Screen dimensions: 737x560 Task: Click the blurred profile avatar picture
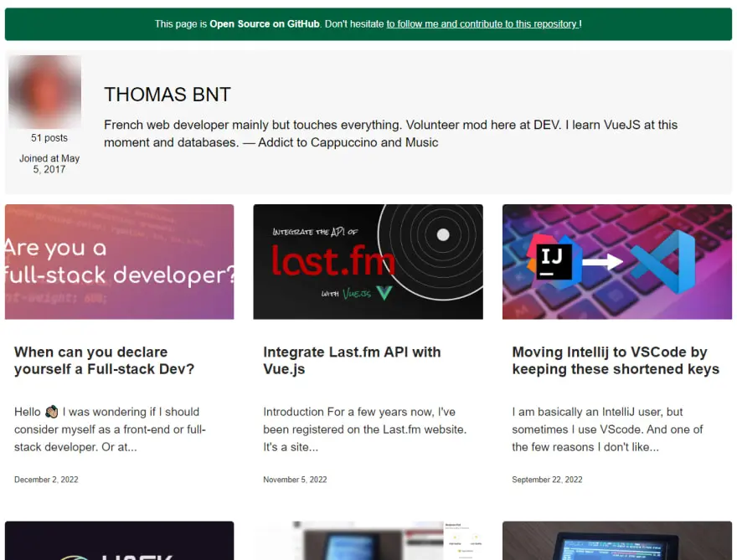coord(44,92)
